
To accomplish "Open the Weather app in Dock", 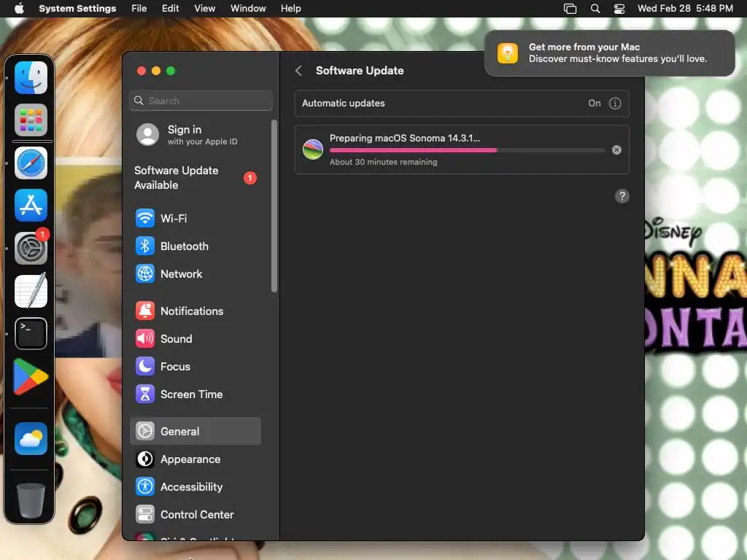I will pos(31,438).
